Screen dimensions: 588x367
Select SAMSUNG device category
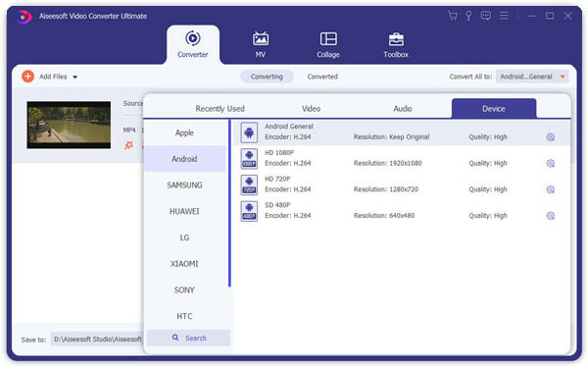184,185
